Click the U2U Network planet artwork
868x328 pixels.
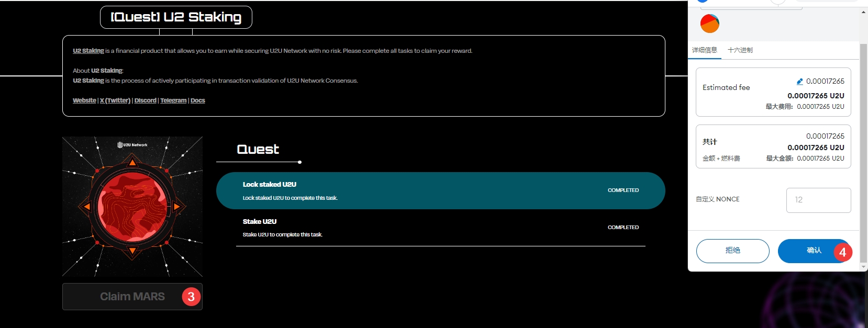(132, 207)
